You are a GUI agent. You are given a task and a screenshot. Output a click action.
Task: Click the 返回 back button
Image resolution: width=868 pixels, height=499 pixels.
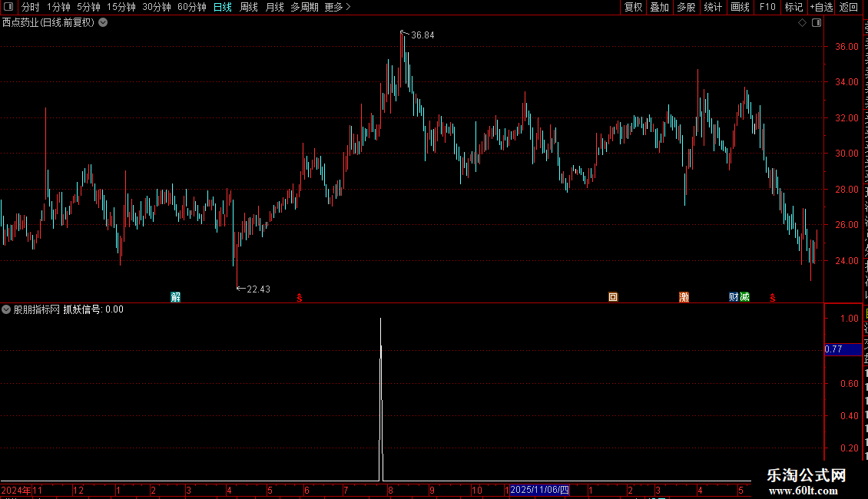click(x=848, y=7)
